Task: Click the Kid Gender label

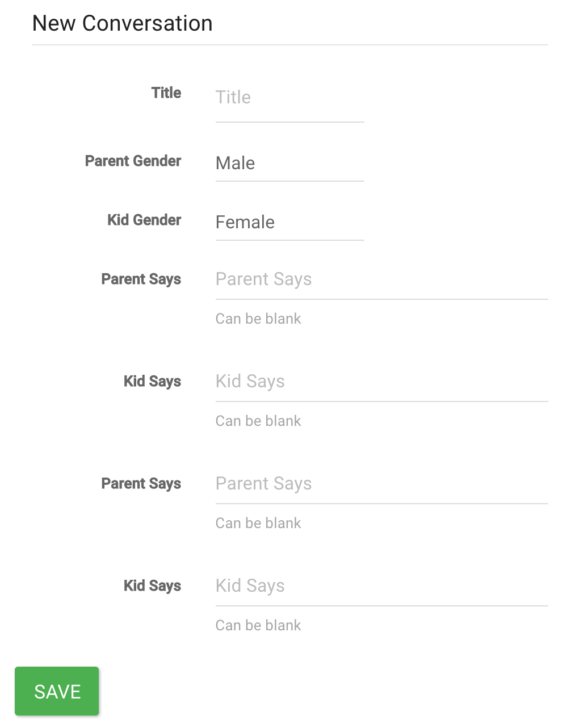Action: [x=144, y=220]
